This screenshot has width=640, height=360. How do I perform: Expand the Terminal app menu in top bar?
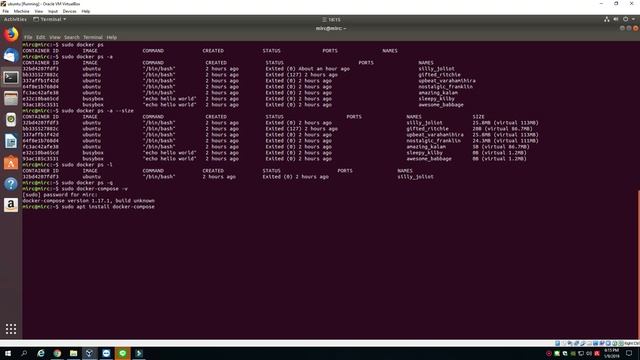click(x=49, y=19)
